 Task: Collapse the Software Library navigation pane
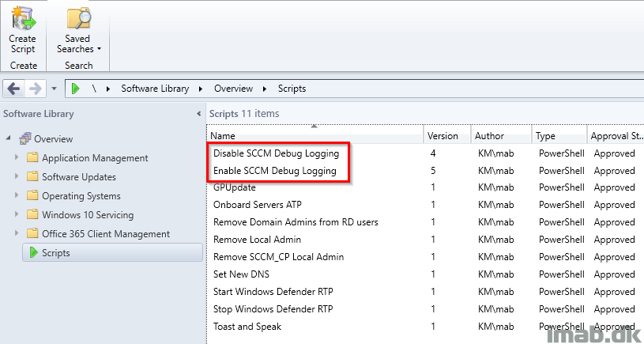pos(198,114)
